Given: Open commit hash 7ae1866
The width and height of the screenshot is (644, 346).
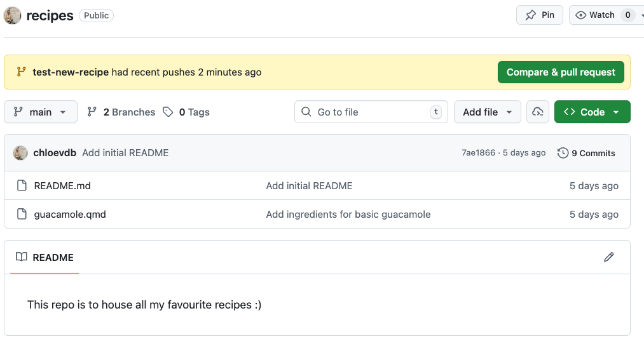Looking at the screenshot, I should pos(478,153).
